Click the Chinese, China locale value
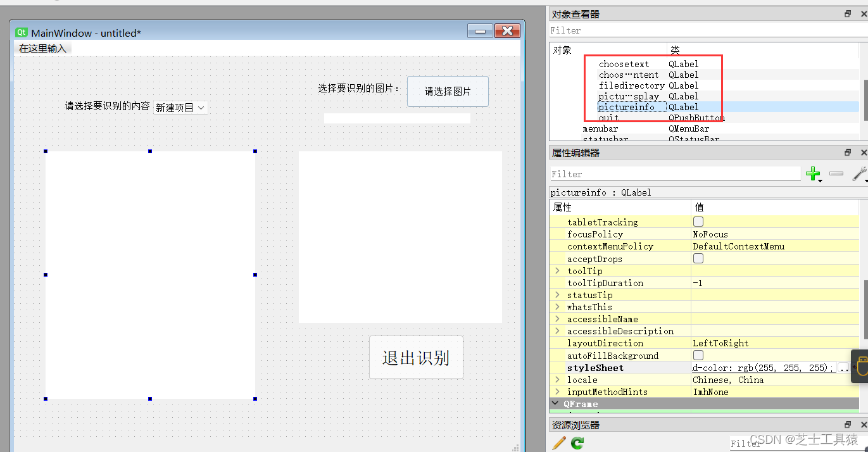The image size is (868, 452). tap(728, 380)
